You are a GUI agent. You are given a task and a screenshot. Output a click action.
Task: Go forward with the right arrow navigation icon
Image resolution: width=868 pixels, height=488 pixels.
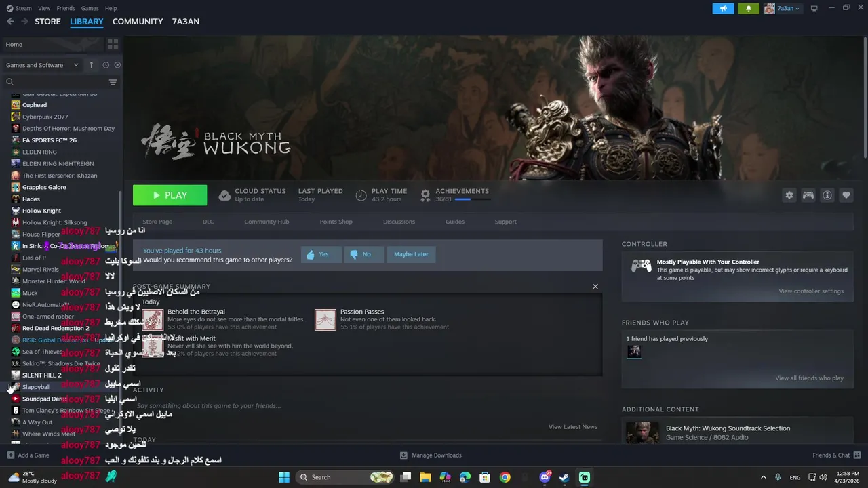coord(25,22)
